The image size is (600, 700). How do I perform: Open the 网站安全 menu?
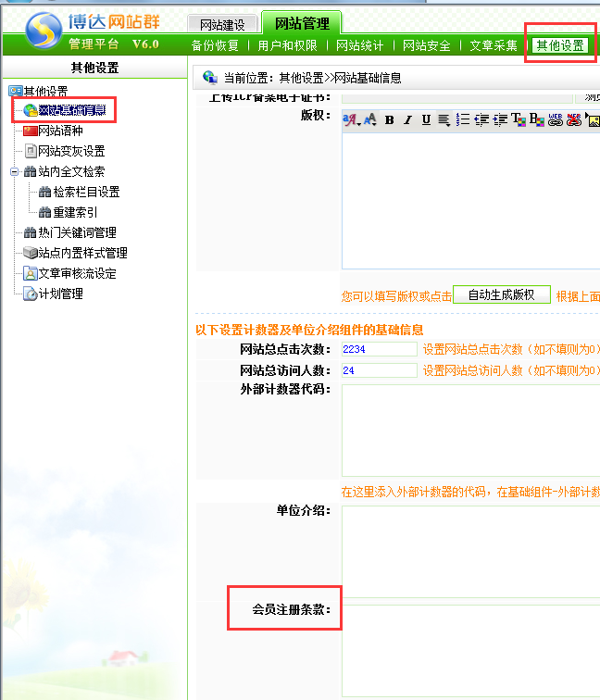[x=426, y=45]
